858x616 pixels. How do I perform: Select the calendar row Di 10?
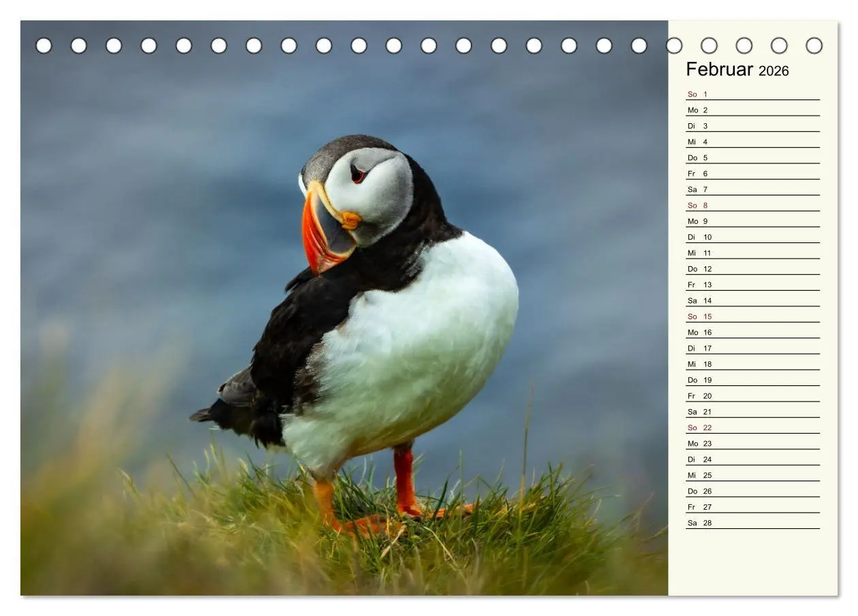[x=752, y=237]
